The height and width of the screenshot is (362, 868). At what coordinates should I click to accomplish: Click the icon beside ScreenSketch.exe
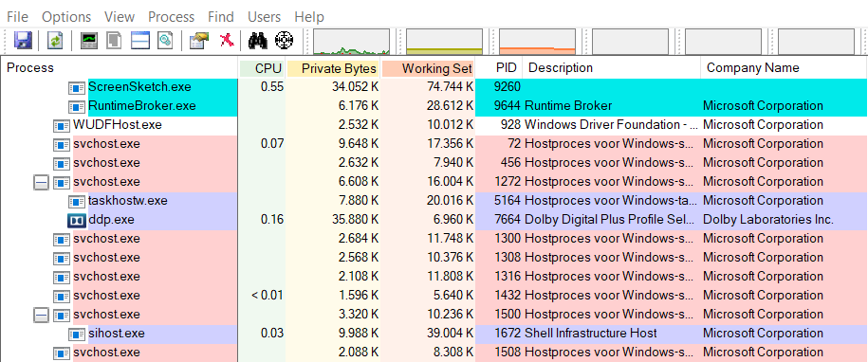click(x=77, y=87)
